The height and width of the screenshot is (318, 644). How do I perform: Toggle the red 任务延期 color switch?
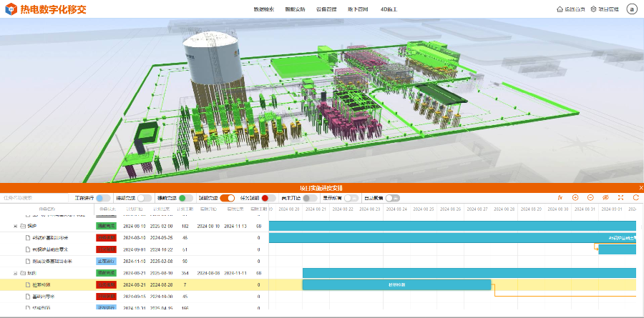click(269, 198)
